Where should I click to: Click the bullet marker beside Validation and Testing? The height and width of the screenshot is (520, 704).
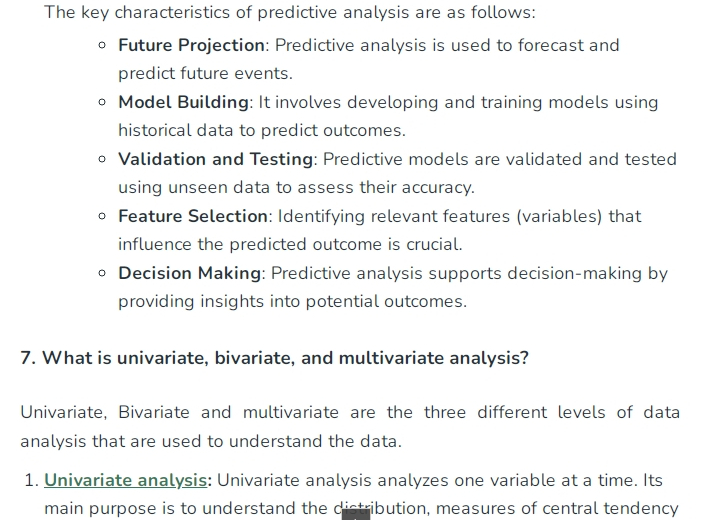point(102,159)
